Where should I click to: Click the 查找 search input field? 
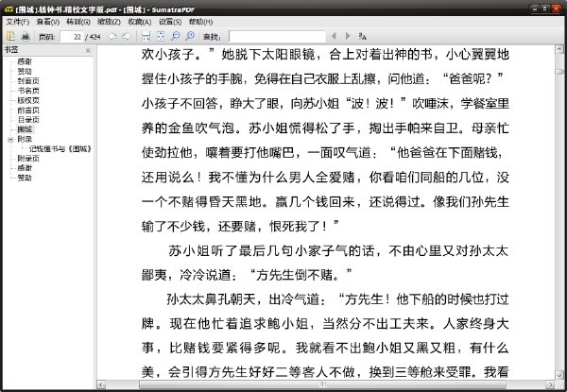click(x=277, y=37)
